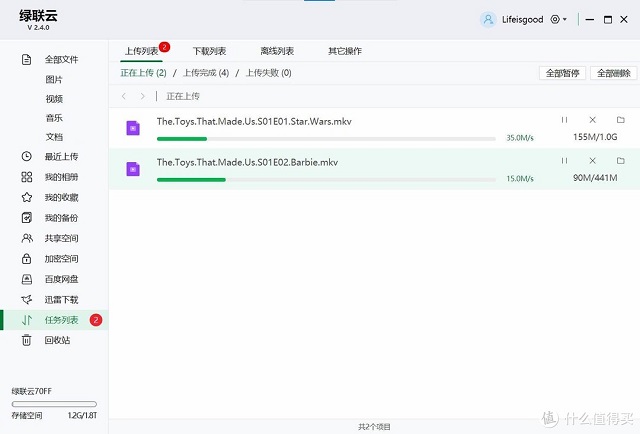This screenshot has width=640, height=434.
Task: Open 视频 category in sidebar
Action: (x=54, y=99)
